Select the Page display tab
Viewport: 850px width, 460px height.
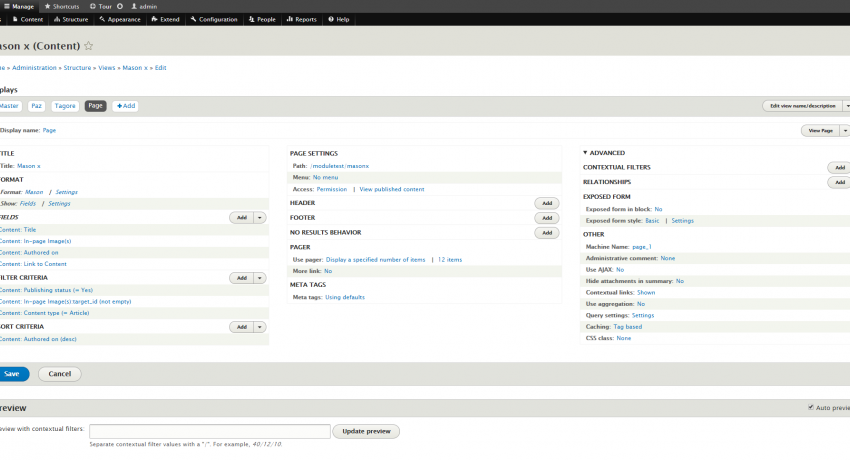click(x=95, y=106)
